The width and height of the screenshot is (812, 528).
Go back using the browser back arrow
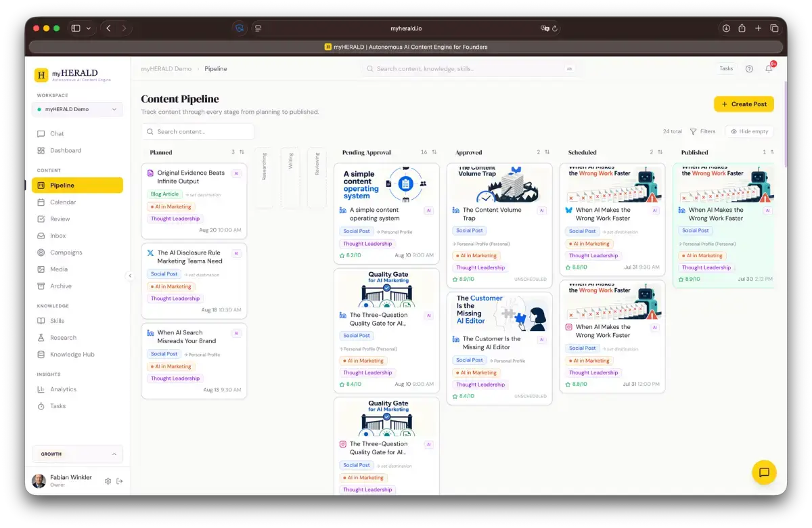pos(108,28)
